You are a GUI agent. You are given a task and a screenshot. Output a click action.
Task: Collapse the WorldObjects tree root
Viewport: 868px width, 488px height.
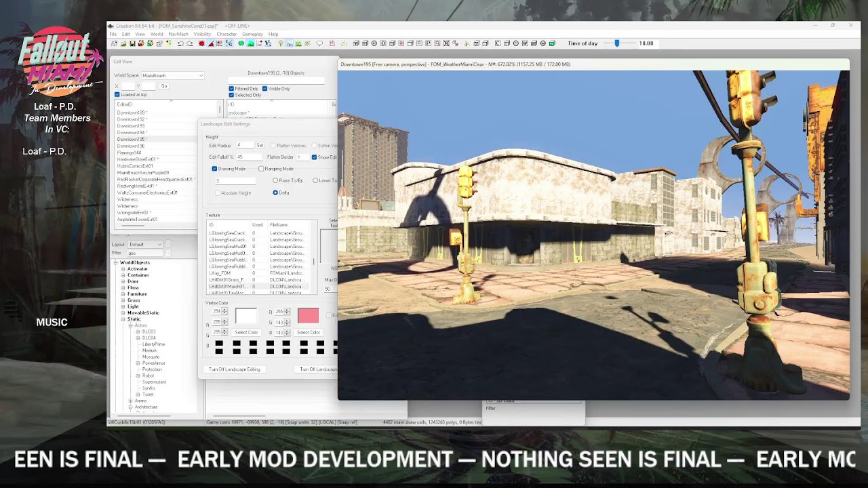pyautogui.click(x=116, y=262)
